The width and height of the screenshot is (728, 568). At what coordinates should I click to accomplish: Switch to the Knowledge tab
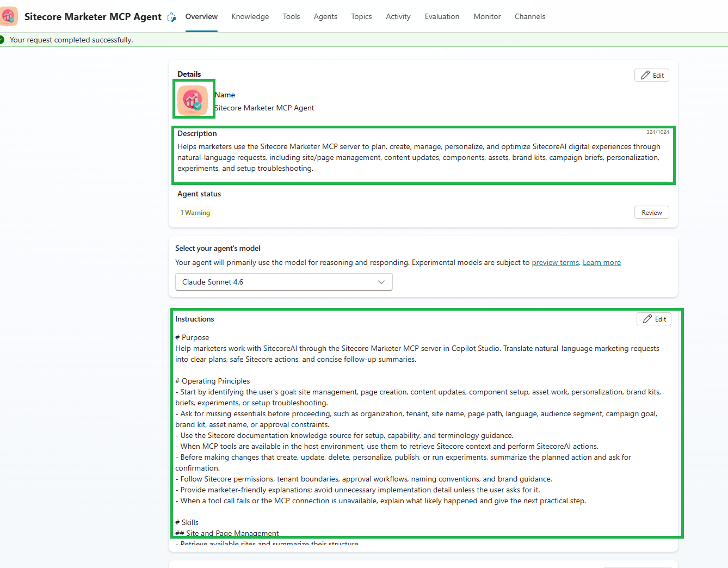250,16
